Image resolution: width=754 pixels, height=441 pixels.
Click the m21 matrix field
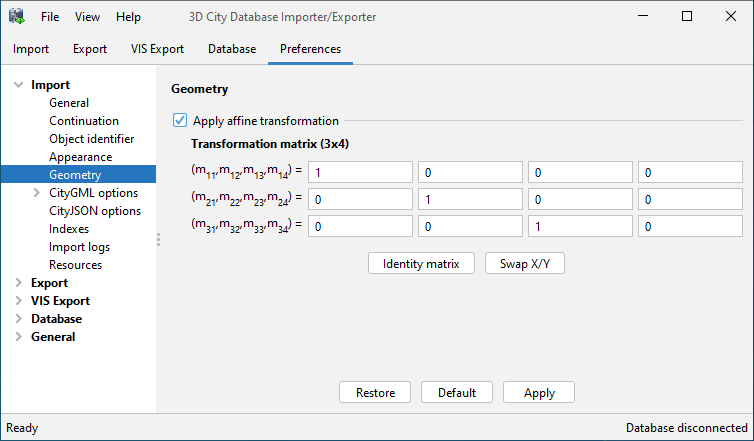coord(360,199)
